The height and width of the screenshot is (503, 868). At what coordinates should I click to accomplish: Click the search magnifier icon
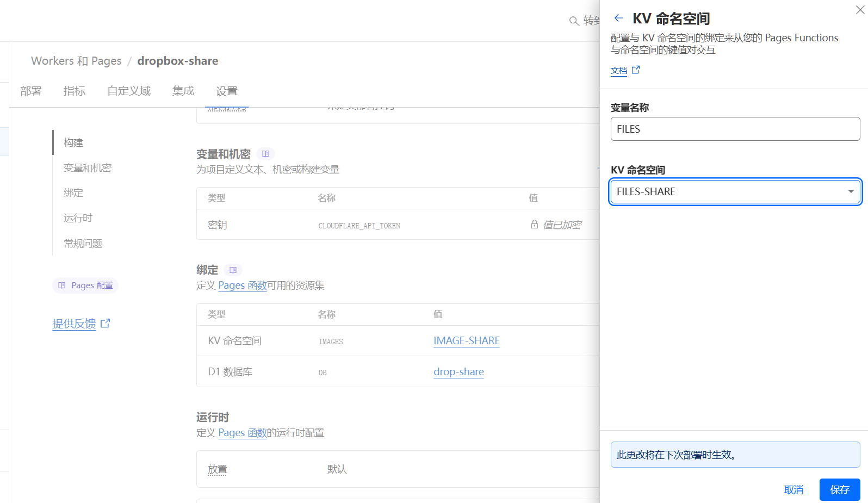coord(574,21)
